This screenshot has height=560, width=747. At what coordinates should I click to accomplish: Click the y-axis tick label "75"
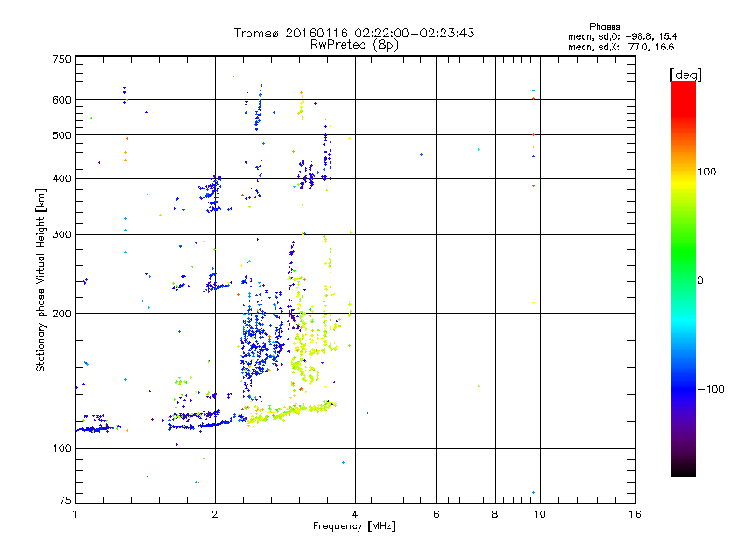click(x=65, y=500)
